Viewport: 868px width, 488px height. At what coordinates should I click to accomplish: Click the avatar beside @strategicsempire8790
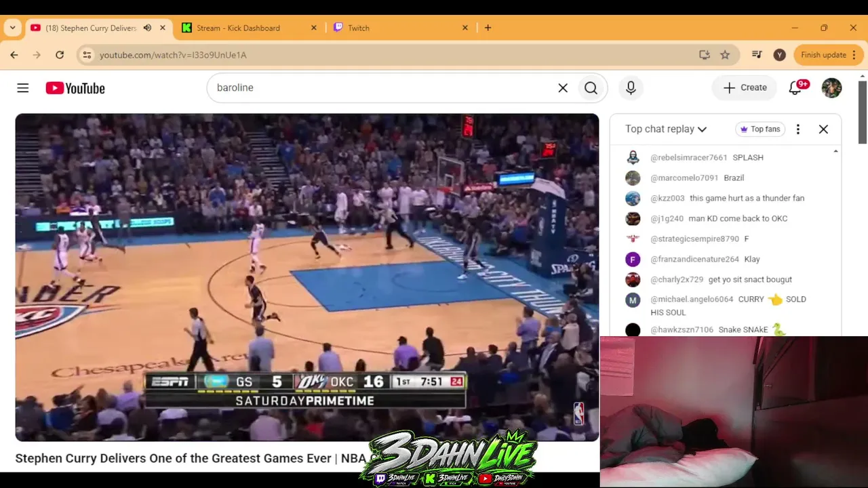pyautogui.click(x=633, y=239)
